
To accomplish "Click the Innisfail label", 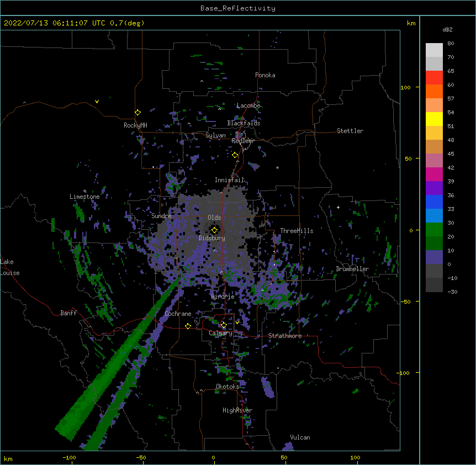I will click(x=229, y=180).
